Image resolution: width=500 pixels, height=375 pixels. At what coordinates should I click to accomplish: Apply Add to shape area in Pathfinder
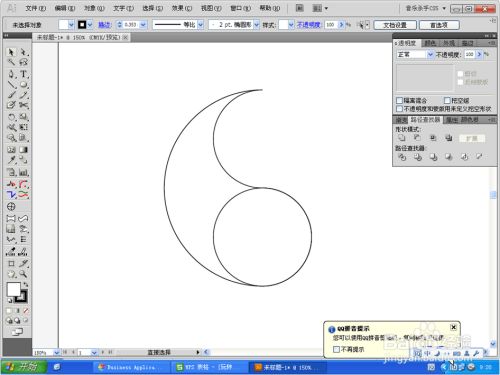pos(402,138)
